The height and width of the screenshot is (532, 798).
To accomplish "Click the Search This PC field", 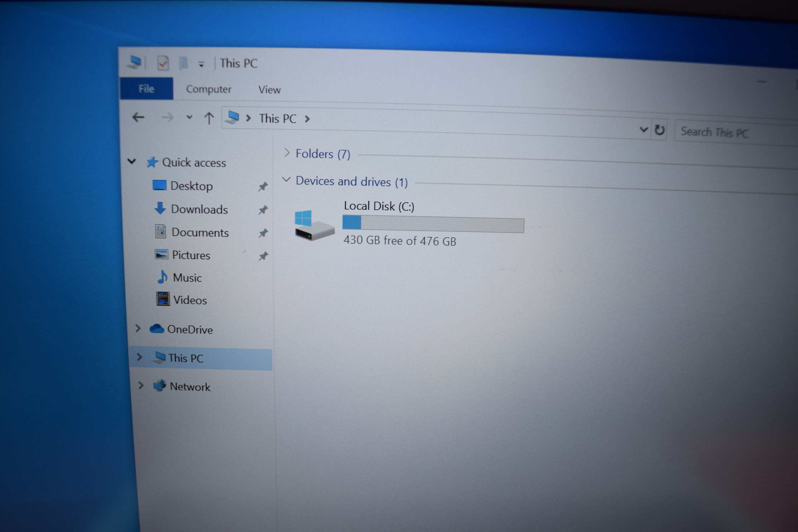I will coord(736,133).
